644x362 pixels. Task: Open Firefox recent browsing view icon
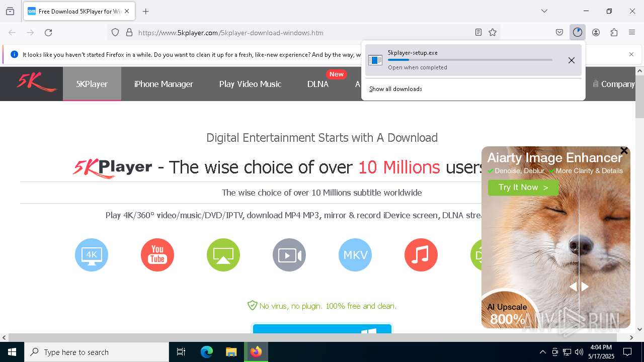point(10,11)
